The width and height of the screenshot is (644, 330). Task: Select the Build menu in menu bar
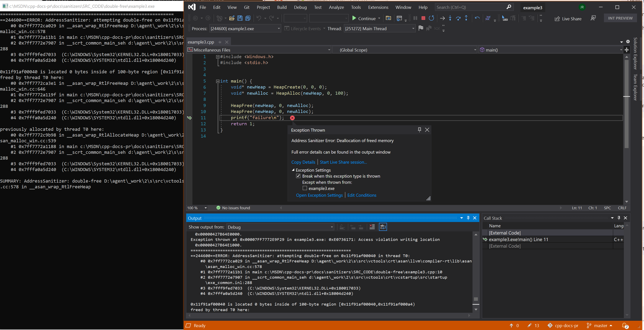(x=281, y=7)
